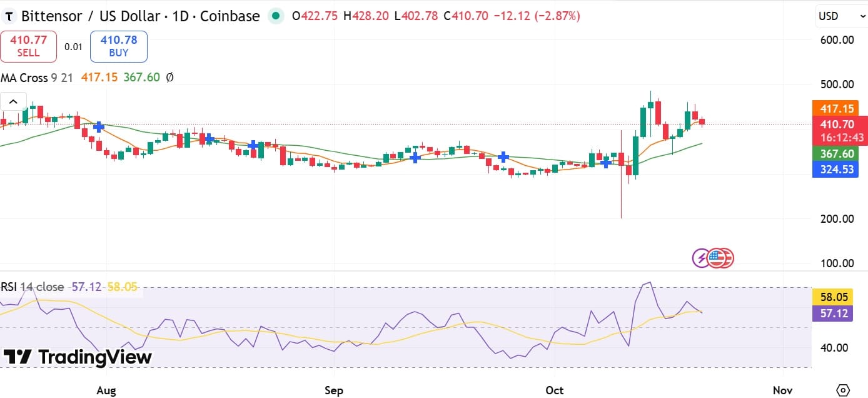Collapse the indicator legend with the chevron
868x398 pixels.
[13, 101]
